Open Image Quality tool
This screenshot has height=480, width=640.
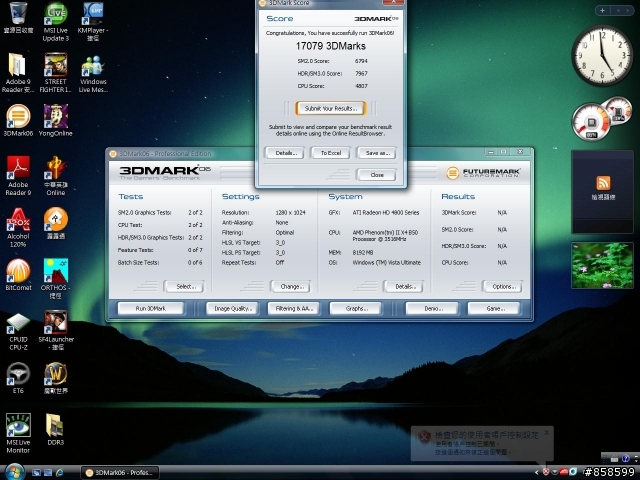232,309
